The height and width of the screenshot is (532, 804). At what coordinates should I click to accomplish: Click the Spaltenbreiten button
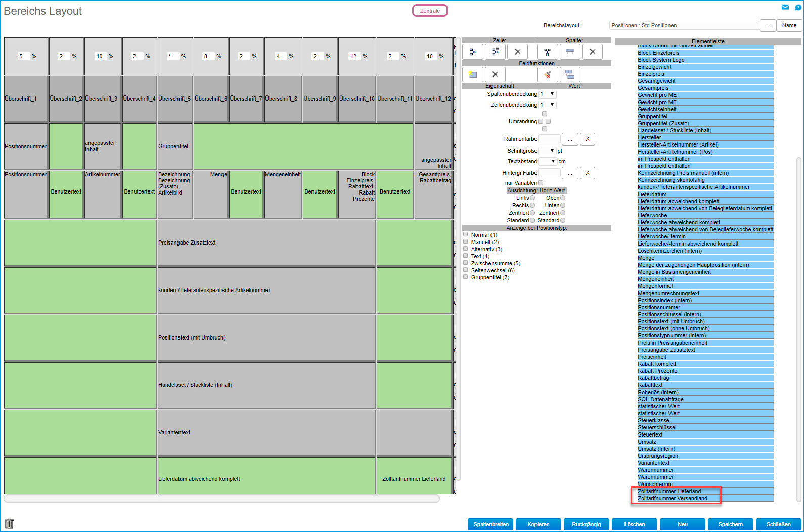(490, 524)
